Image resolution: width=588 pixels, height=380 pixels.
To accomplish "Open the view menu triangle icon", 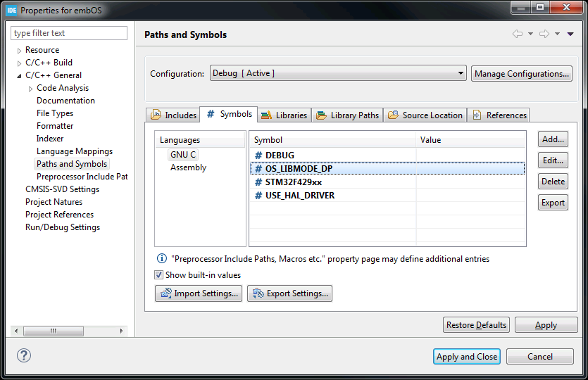I will coord(570,34).
